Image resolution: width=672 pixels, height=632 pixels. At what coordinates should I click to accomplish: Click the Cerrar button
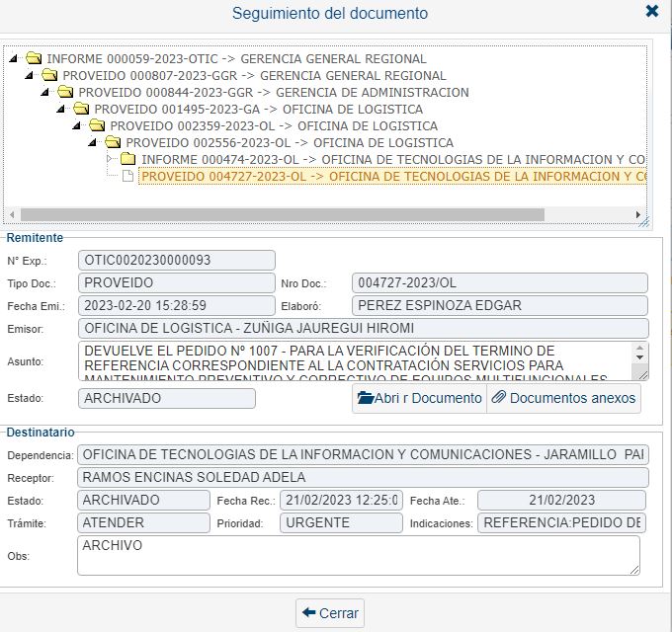(330, 613)
